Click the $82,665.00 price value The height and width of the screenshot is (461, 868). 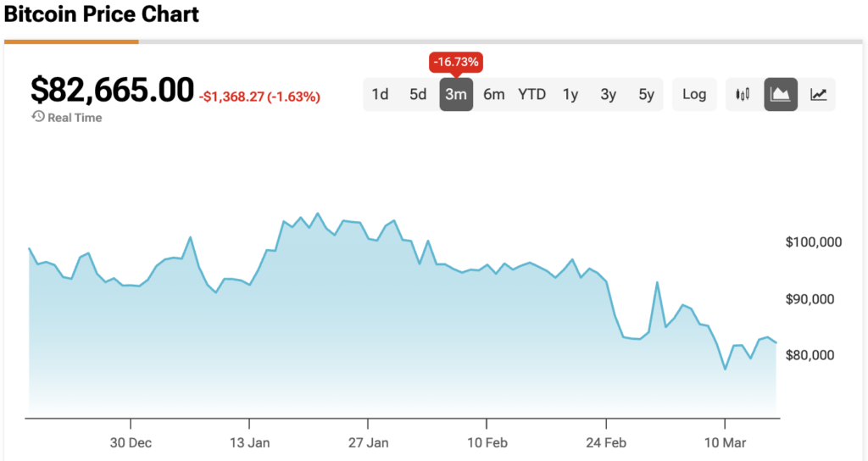click(112, 90)
